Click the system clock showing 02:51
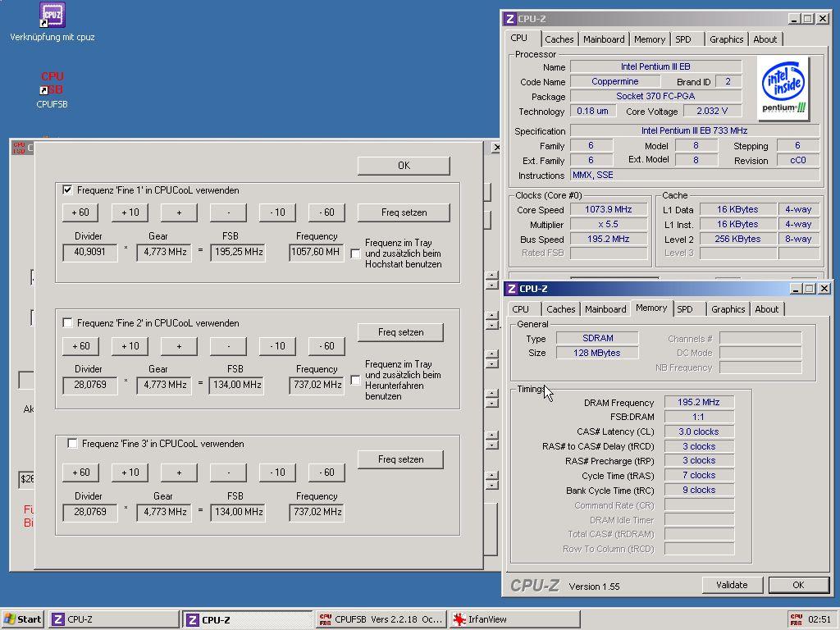The image size is (840, 630). coord(819,619)
